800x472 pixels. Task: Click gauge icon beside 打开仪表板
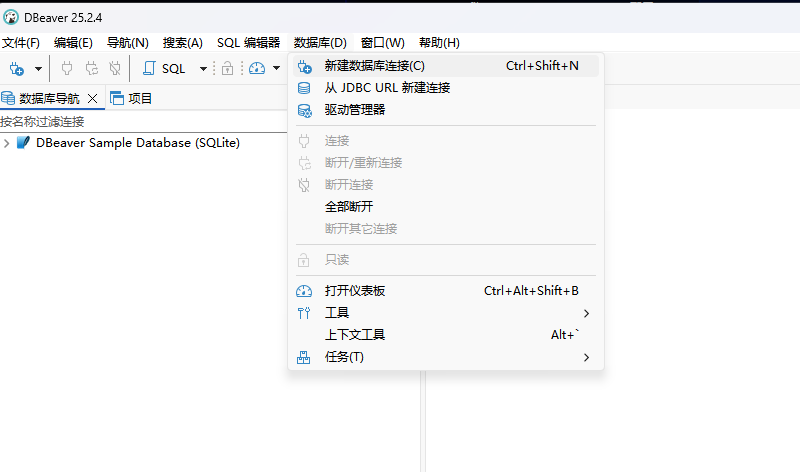pyautogui.click(x=304, y=291)
